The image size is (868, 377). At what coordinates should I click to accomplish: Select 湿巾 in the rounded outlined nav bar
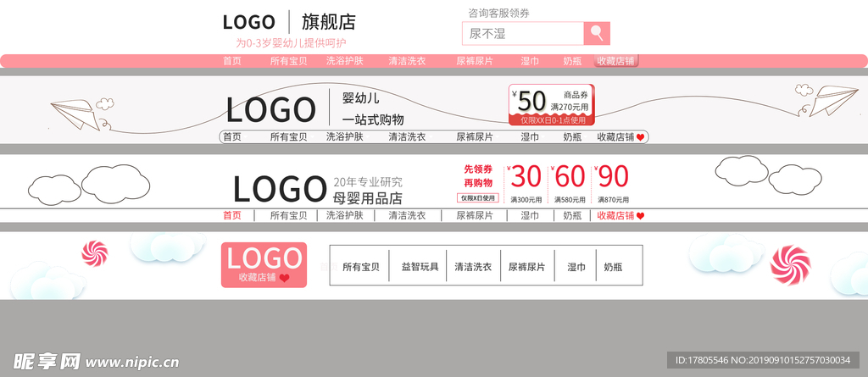tap(530, 136)
